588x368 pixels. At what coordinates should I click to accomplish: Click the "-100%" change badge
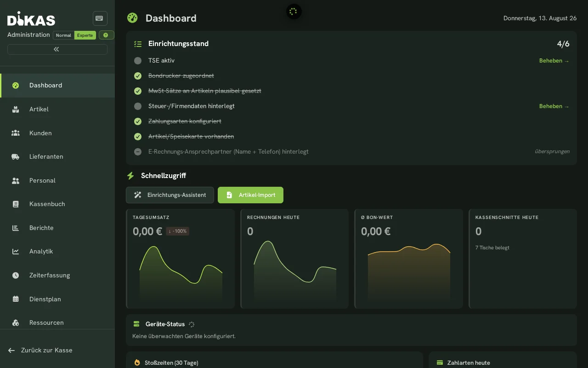pyautogui.click(x=178, y=231)
